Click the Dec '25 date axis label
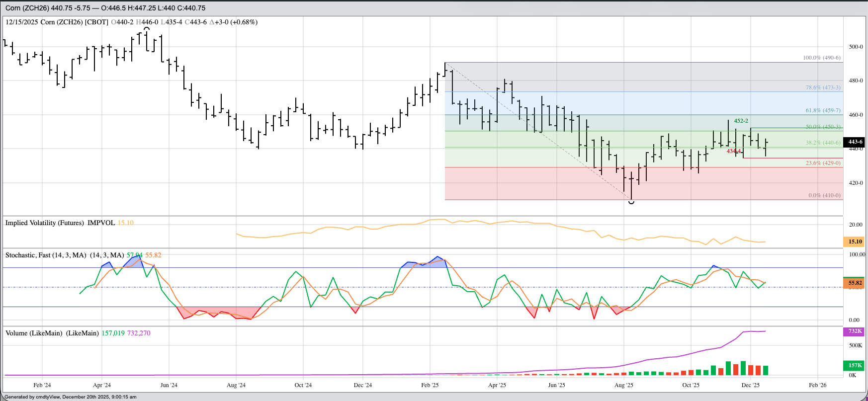The height and width of the screenshot is (401, 868). click(x=750, y=385)
